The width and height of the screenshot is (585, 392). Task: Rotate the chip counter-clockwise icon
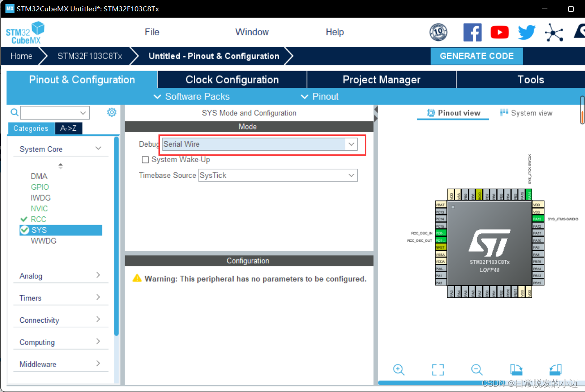(x=556, y=369)
